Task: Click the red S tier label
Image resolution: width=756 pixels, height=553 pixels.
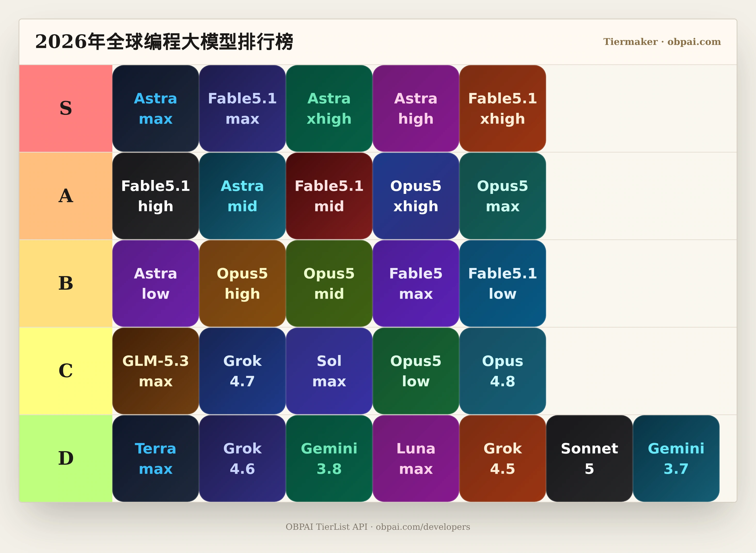Action: (x=66, y=108)
